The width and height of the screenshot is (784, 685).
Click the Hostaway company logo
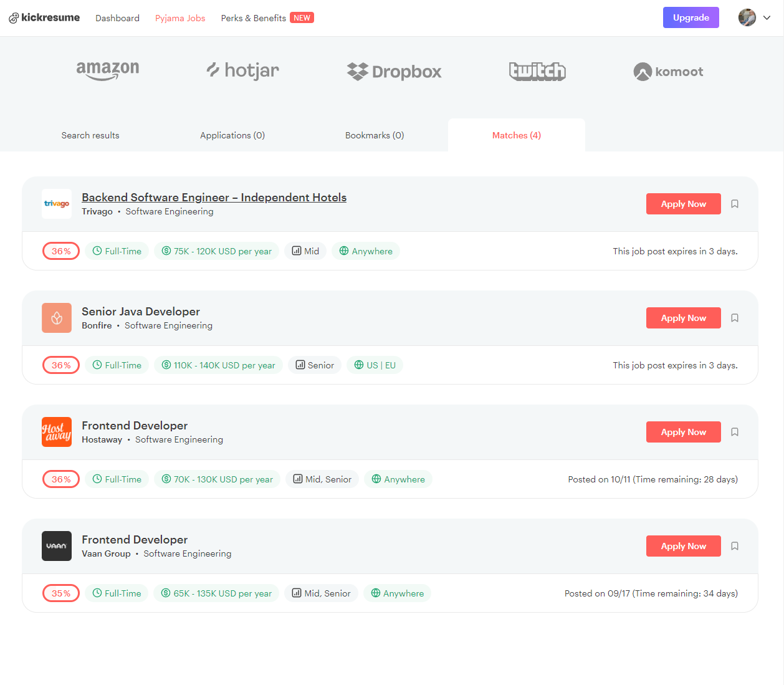coord(57,432)
